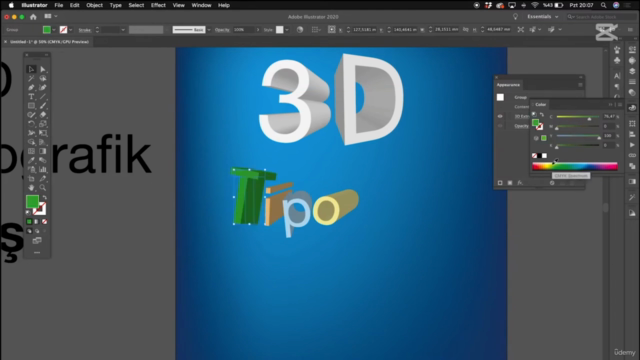This screenshot has width=640, height=360.
Task: Select the Artboard tool
Action: 31,178
